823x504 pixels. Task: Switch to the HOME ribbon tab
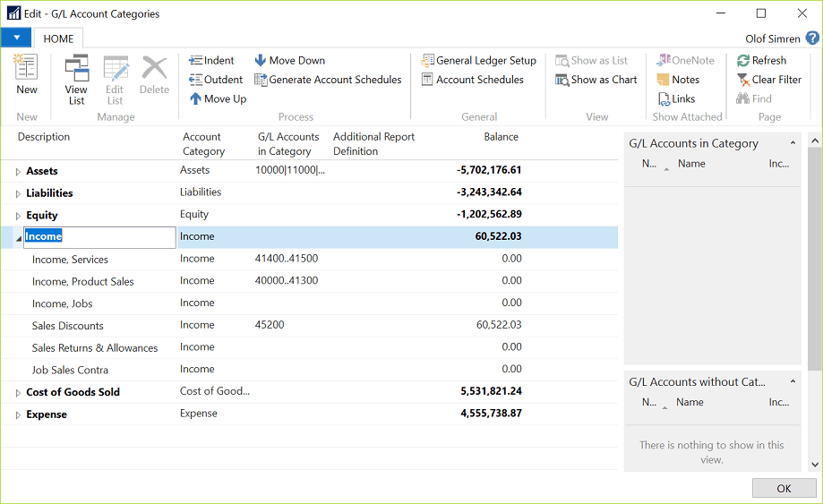(59, 39)
